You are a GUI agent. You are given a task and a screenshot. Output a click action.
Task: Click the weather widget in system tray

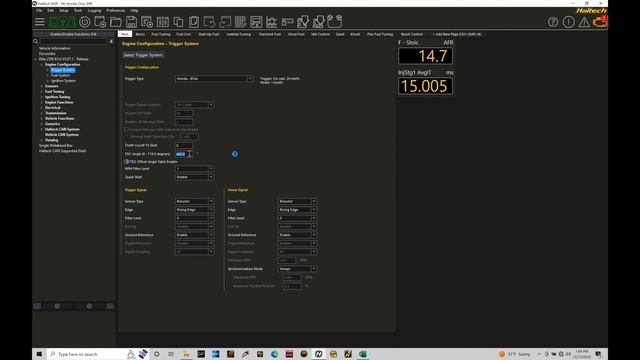515,354
